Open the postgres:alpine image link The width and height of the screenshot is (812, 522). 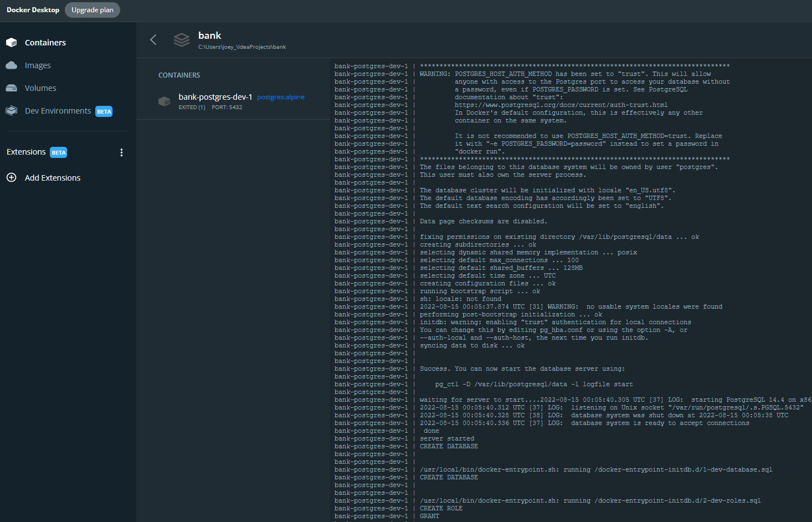(280, 96)
